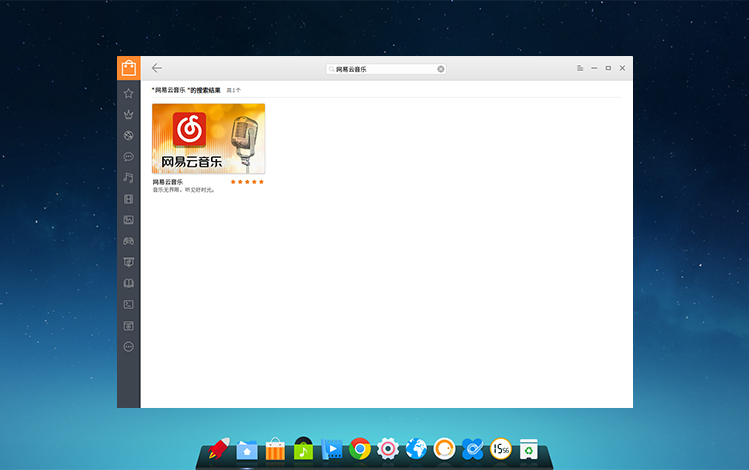This screenshot has height=470, width=749.
Task: Click the five-star rating of 网易云音乐
Action: [x=247, y=182]
